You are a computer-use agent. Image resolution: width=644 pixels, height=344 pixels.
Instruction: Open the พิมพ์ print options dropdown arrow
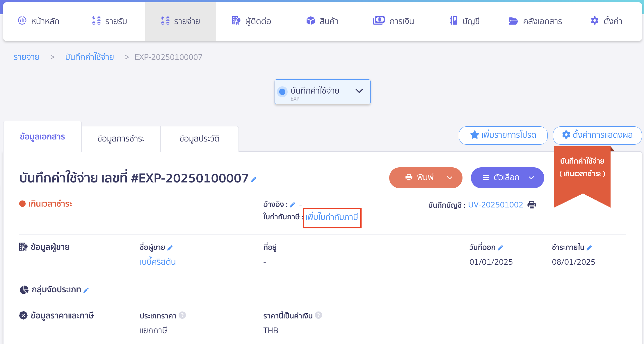449,178
